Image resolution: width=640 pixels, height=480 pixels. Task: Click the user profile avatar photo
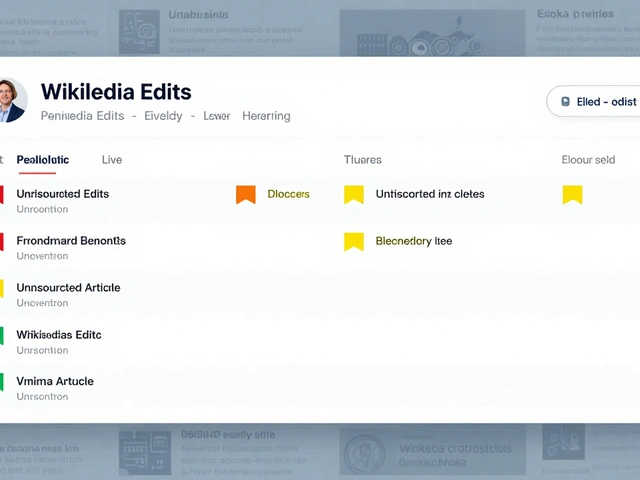point(12,100)
